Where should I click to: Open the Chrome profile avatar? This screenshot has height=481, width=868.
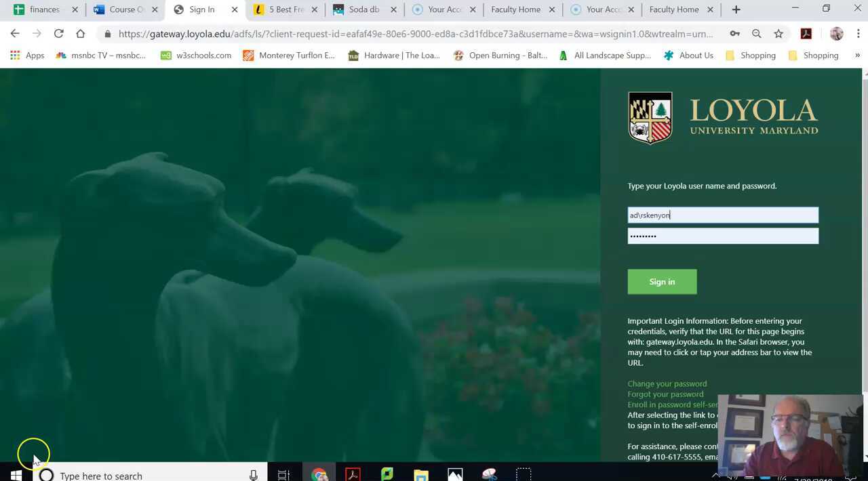point(836,34)
